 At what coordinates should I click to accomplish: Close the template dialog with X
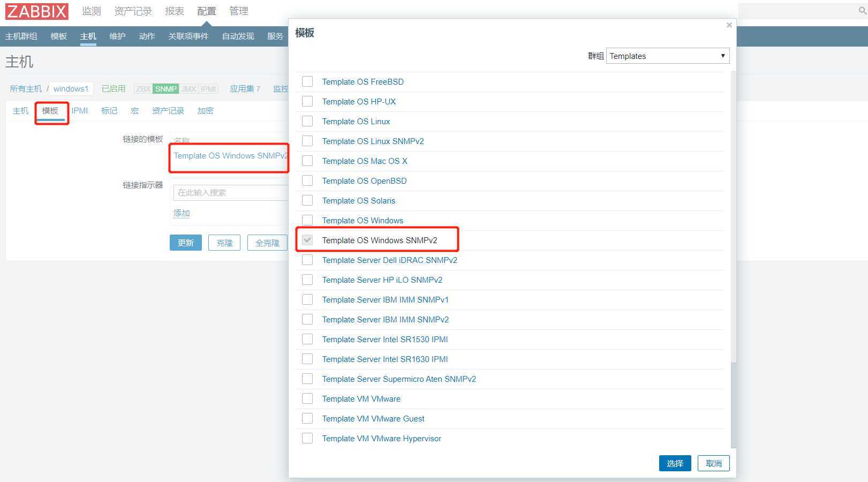(x=729, y=25)
